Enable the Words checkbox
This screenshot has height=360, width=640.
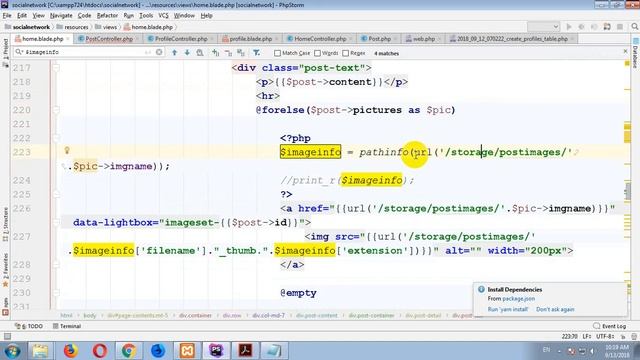(318, 53)
